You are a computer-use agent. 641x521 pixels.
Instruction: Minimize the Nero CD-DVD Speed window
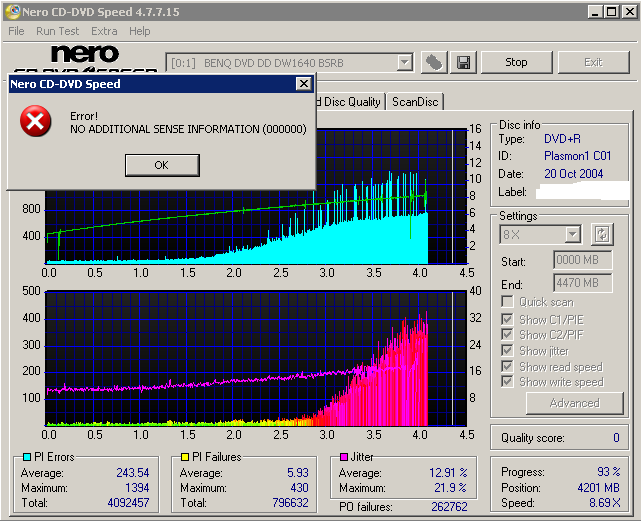click(x=595, y=12)
